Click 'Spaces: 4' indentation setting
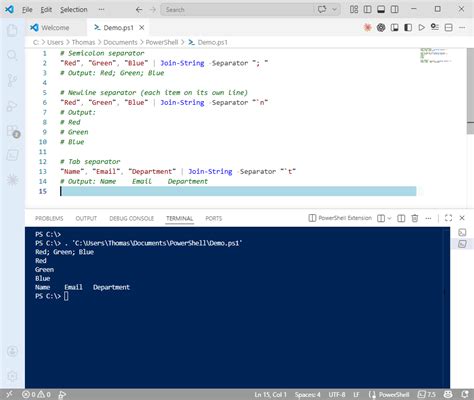 (307, 395)
